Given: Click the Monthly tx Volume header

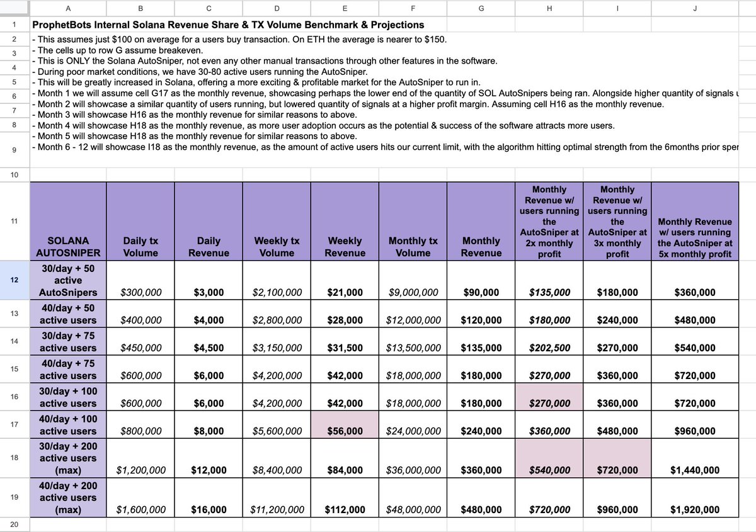Looking at the screenshot, I should [413, 220].
